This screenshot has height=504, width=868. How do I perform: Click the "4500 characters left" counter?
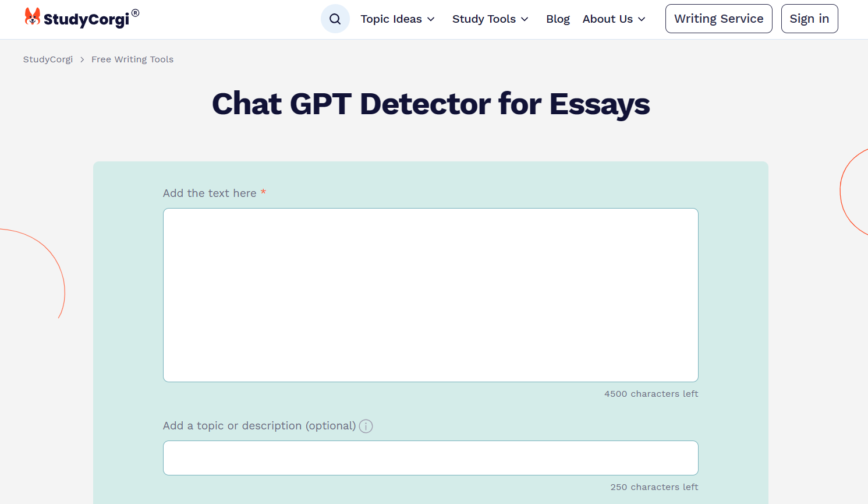click(651, 394)
